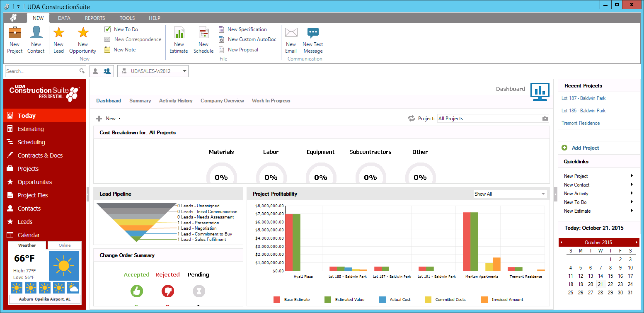Create a New Specification document
The height and width of the screenshot is (313, 644).
(242, 29)
